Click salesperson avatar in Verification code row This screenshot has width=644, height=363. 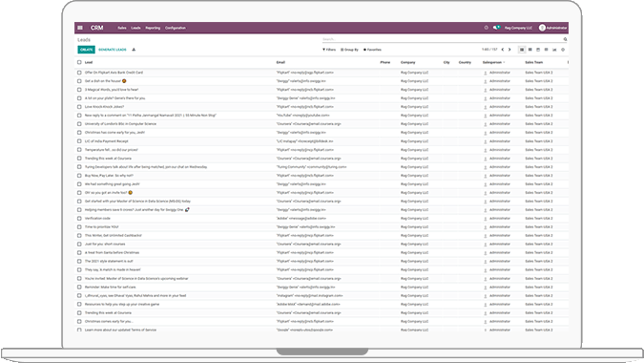[485, 219]
